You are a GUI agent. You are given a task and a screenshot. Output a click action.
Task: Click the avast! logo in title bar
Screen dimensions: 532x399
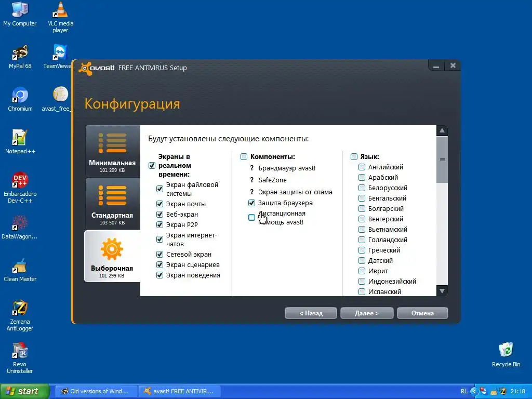pos(96,68)
